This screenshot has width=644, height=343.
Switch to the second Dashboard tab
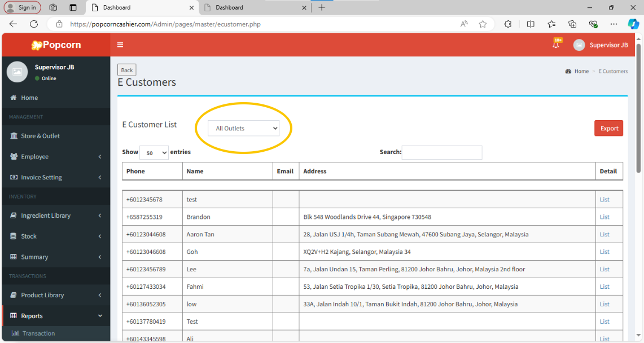tap(255, 7)
